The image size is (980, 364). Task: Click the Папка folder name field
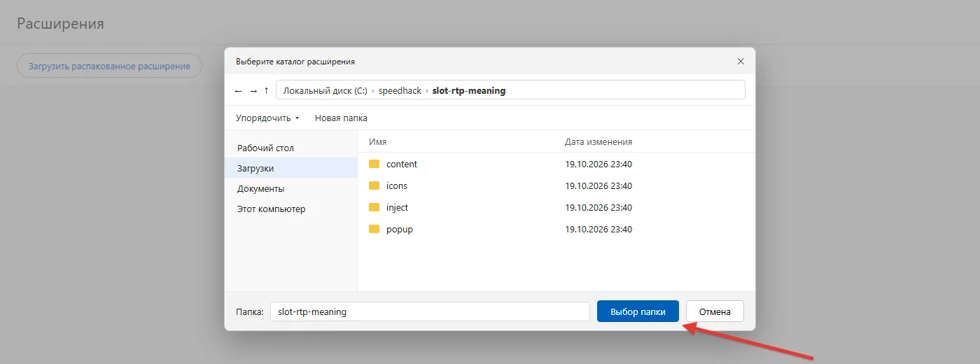(x=430, y=312)
